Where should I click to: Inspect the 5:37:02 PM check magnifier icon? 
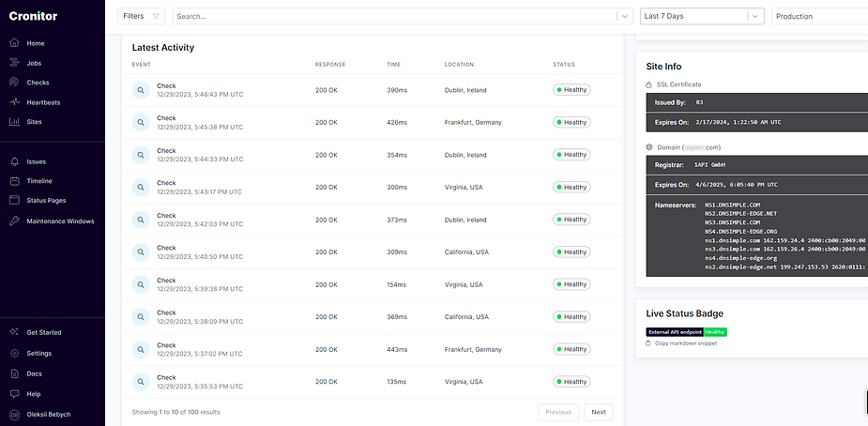141,350
